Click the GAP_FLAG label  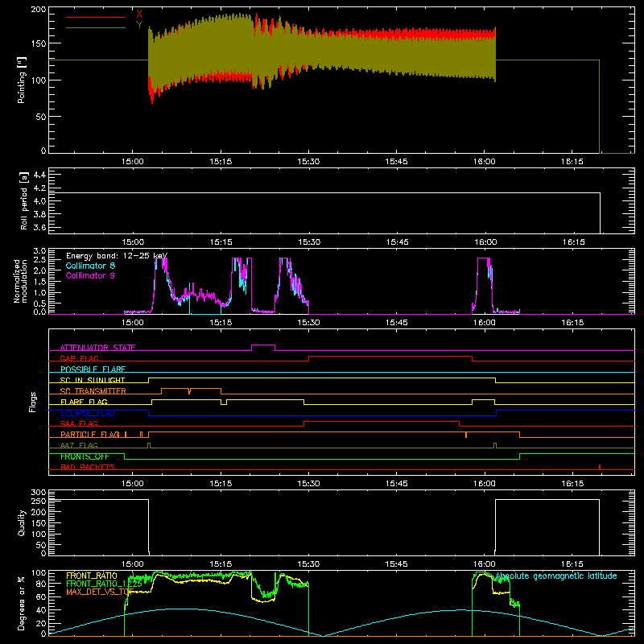tap(79, 358)
